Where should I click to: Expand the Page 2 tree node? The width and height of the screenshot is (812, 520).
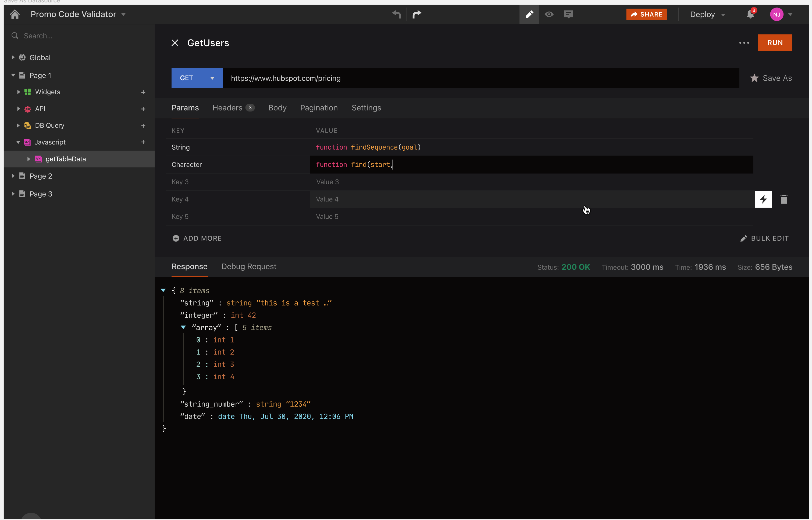tap(13, 176)
